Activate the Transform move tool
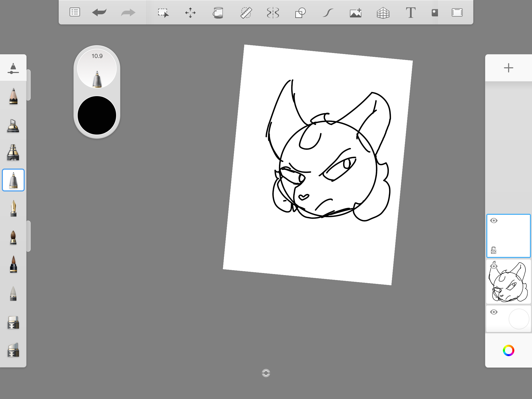This screenshot has height=399, width=532. click(190, 12)
